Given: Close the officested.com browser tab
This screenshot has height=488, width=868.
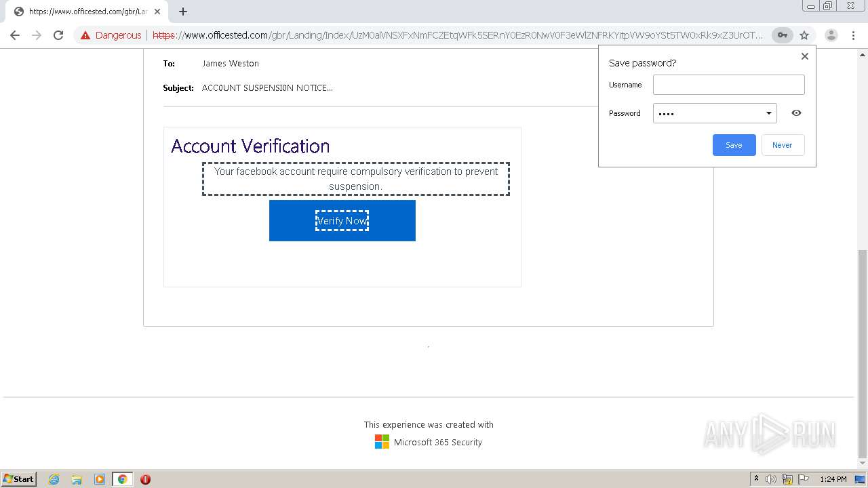Looking at the screenshot, I should point(157,12).
